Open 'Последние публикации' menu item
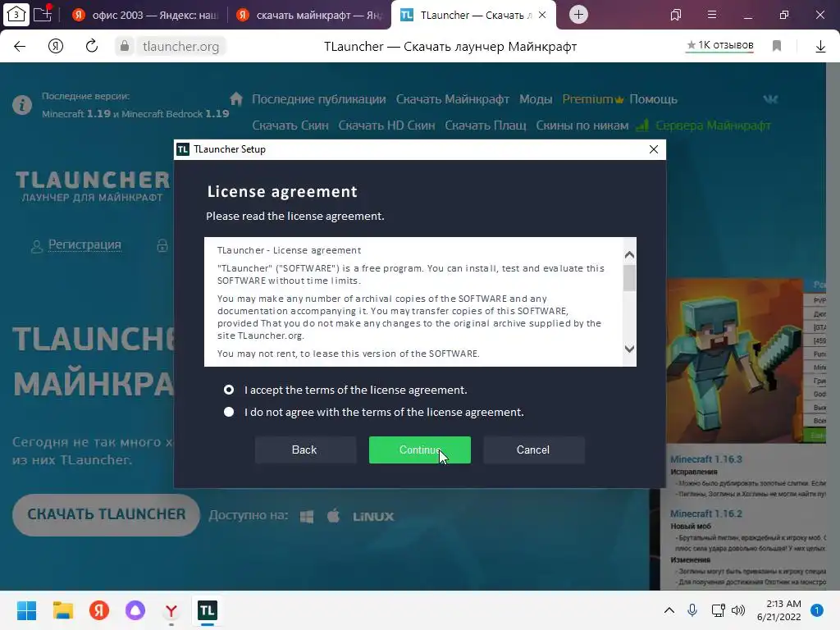The width and height of the screenshot is (840, 630). (x=319, y=99)
